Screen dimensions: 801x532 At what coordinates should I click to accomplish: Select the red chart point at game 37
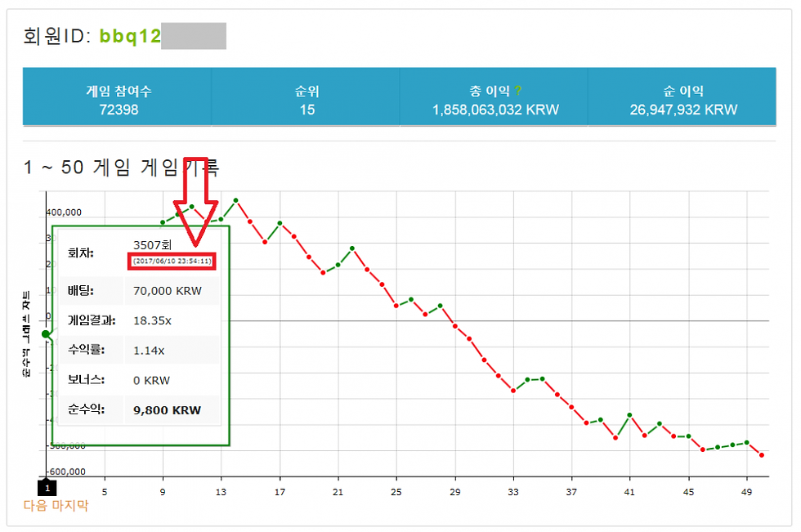click(571, 407)
